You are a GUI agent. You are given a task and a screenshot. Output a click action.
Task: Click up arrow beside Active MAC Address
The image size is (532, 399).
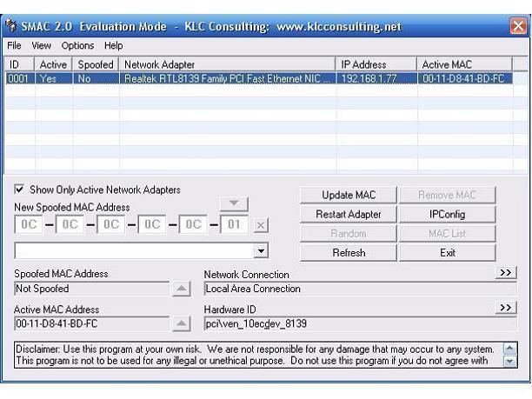(181, 323)
